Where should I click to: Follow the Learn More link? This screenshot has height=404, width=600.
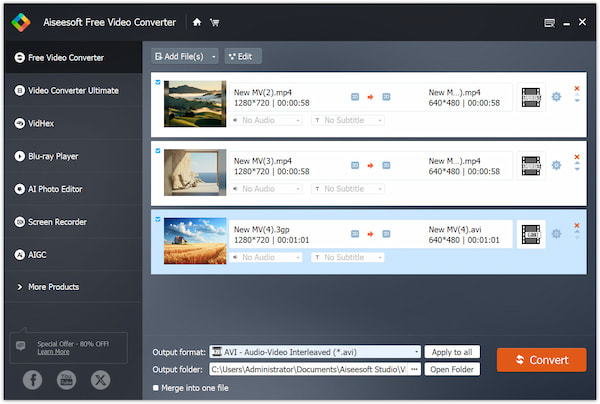point(53,352)
